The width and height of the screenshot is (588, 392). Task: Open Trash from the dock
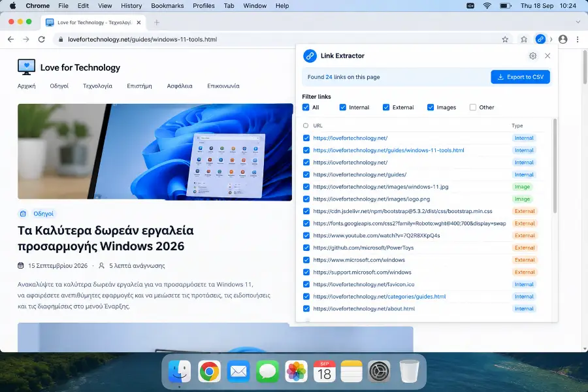[x=409, y=371]
